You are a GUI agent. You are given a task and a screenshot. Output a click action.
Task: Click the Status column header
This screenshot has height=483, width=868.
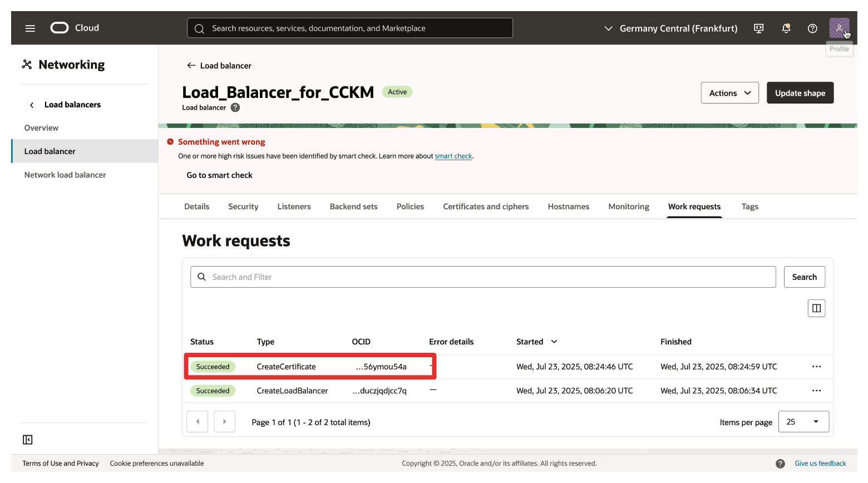coord(202,342)
